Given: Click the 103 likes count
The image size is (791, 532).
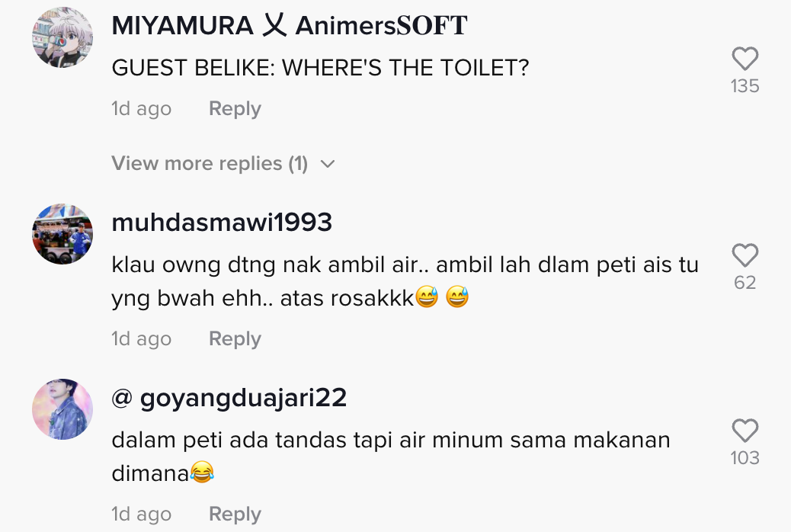Looking at the screenshot, I should pos(745,458).
